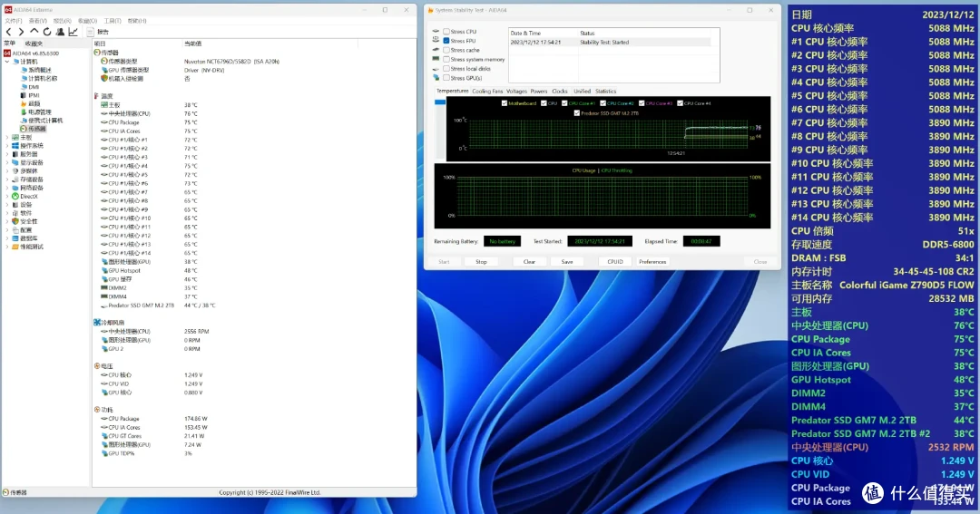The width and height of the screenshot is (980, 514).
Task: Toggle CPU Core #4 graph checkbox
Action: tap(680, 103)
